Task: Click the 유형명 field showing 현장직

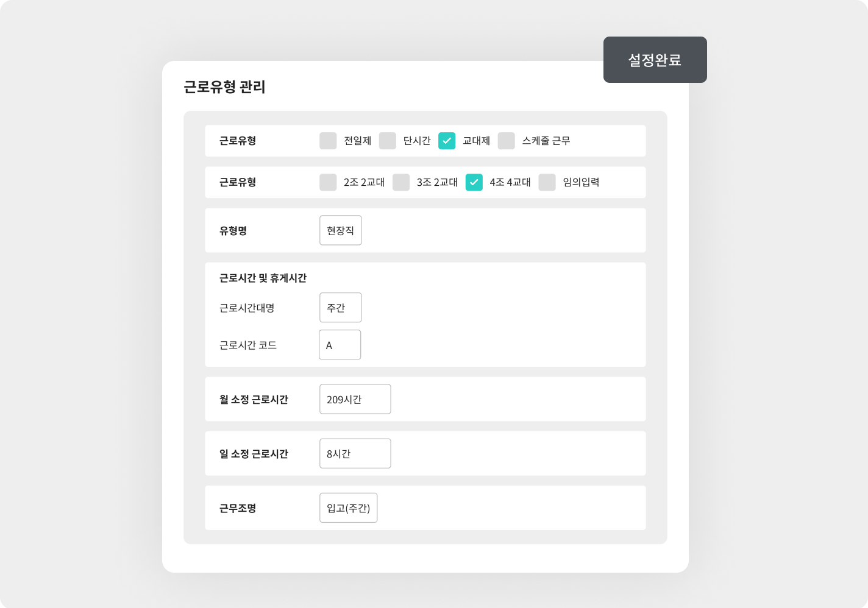Action: (x=340, y=230)
